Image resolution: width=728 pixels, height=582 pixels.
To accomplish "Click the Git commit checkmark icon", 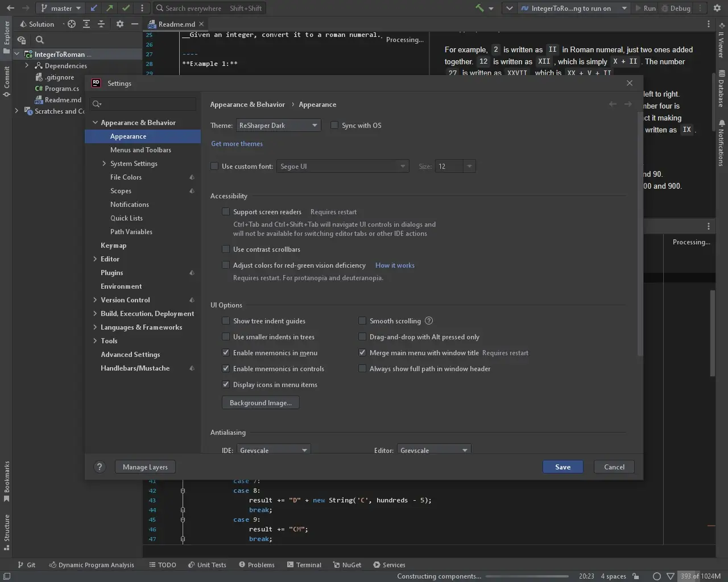I will point(126,8).
